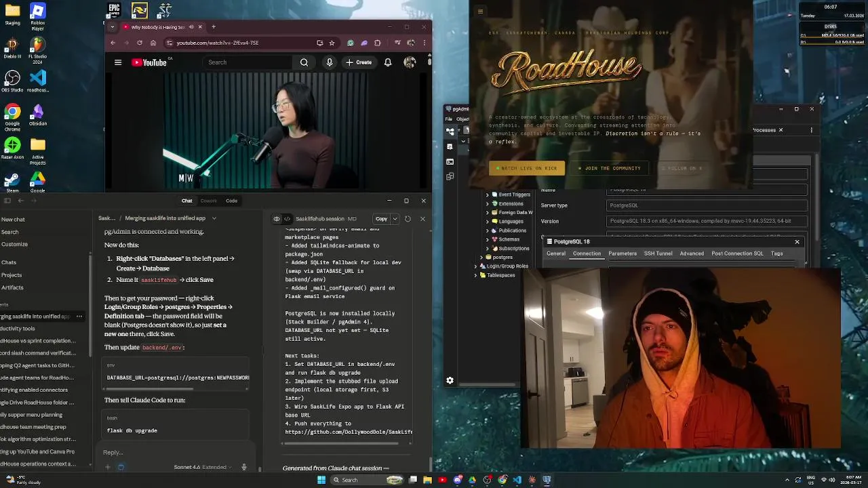Toggle the Claude sidebar panel icon
This screenshot has height=488, width=868.
click(7, 201)
